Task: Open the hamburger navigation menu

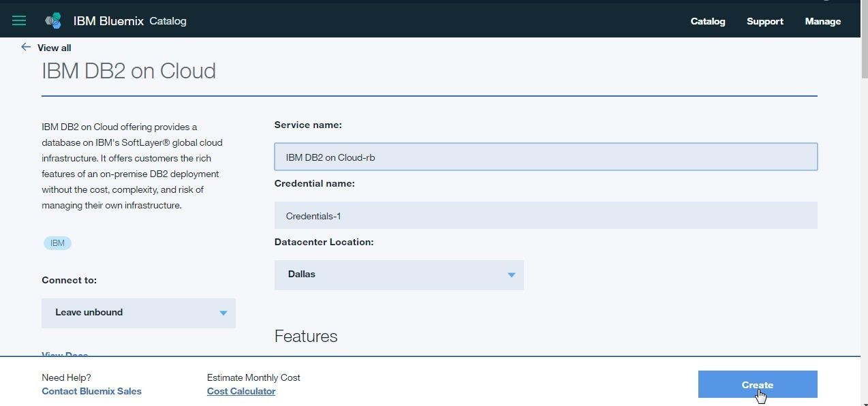Action: click(x=19, y=21)
